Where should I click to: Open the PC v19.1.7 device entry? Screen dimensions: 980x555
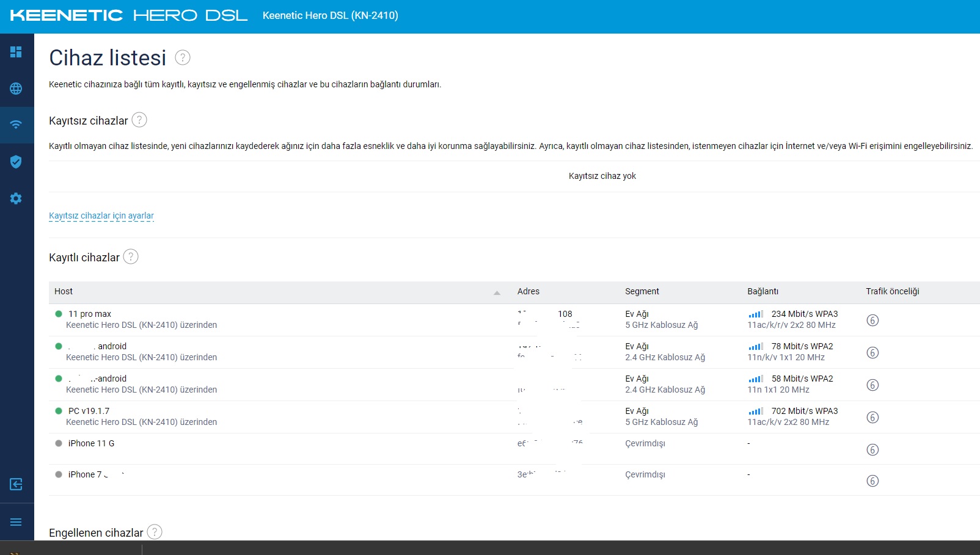tap(89, 412)
